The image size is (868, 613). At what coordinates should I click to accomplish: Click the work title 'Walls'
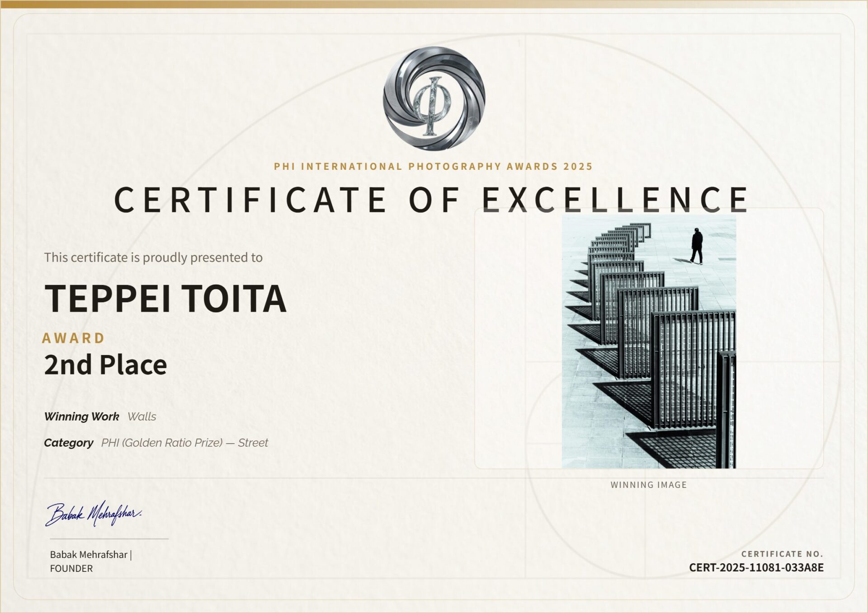click(x=142, y=416)
